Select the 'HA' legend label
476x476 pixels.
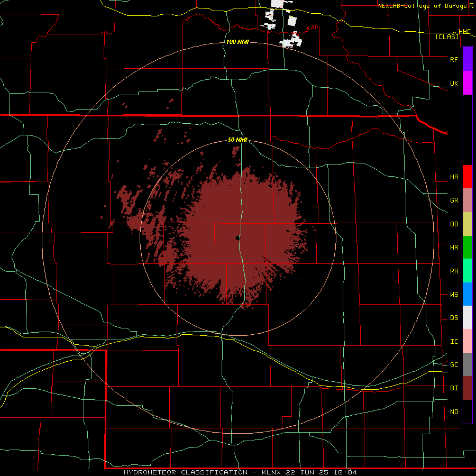[x=454, y=177]
